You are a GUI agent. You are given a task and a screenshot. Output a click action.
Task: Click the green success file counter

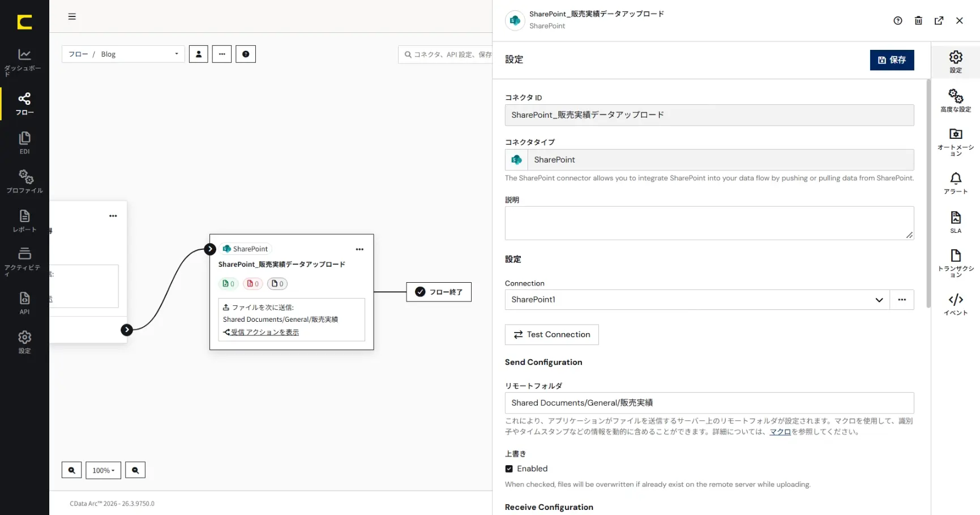(228, 284)
